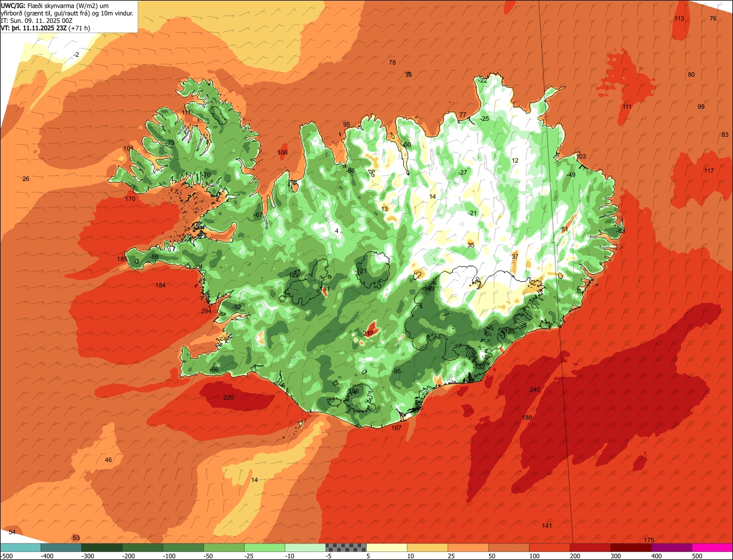This screenshot has height=560, width=733.
Task: Click the legend swatch between -100 and -50
Action: click(x=183, y=547)
